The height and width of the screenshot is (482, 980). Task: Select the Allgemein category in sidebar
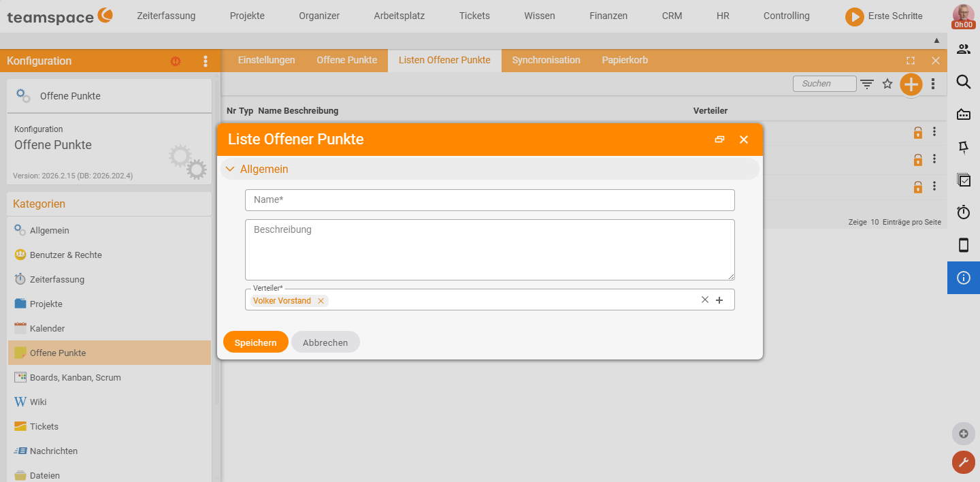110,230
